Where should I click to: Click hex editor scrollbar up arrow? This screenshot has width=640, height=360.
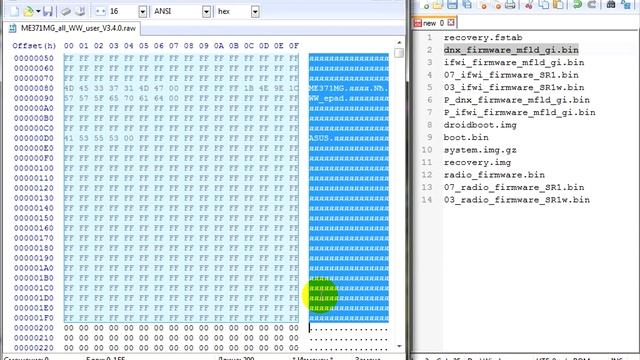399,42
